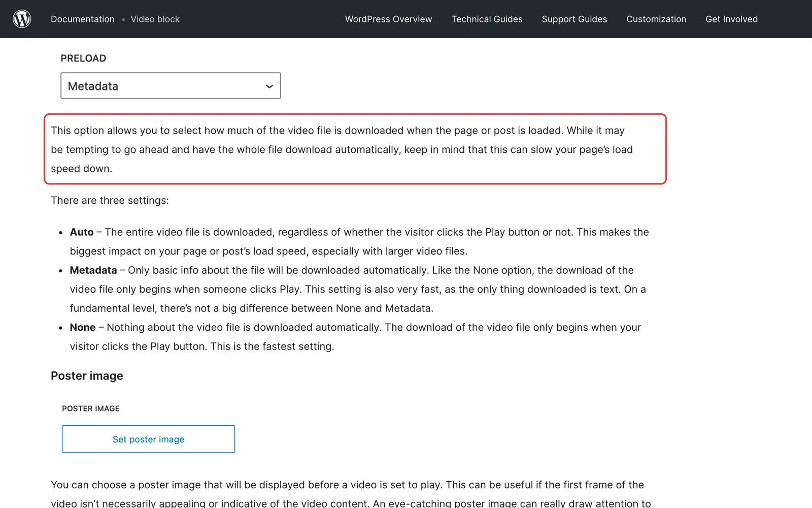Click 'There are three settings:' text

pos(110,201)
